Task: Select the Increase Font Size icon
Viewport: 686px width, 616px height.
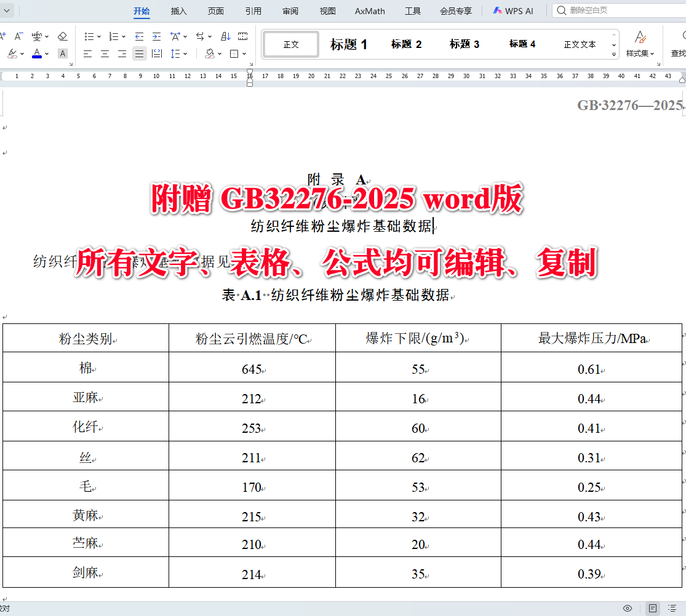Action: [3, 36]
